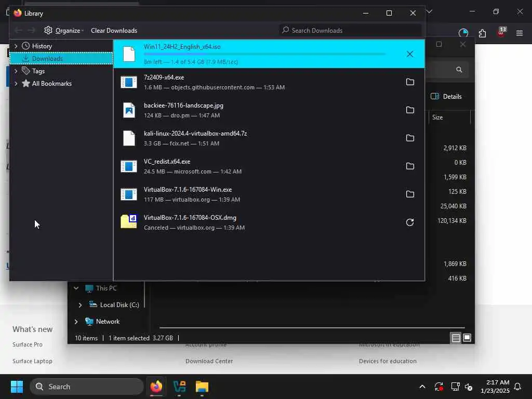Click the backiee landscape jpg thumbnail icon
The width and height of the screenshot is (532, 399).
[x=129, y=110]
